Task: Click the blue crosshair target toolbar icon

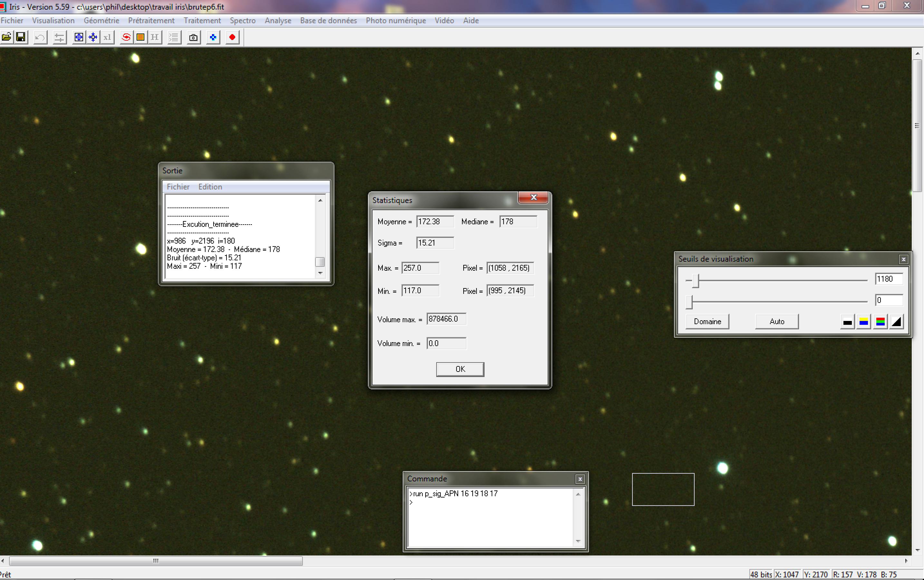Action: pyautogui.click(x=79, y=37)
